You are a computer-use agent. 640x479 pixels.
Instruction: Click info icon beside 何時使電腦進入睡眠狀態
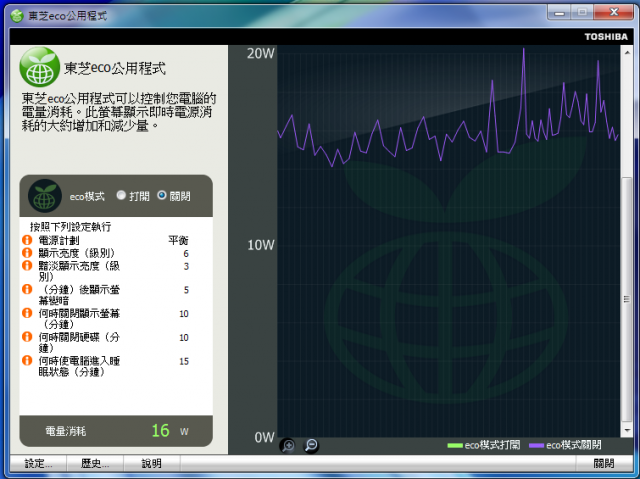tap(27, 360)
